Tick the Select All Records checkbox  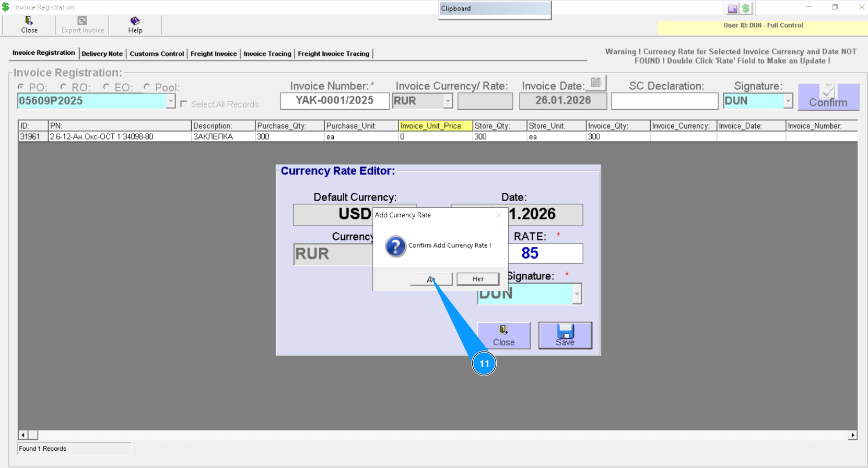point(184,104)
